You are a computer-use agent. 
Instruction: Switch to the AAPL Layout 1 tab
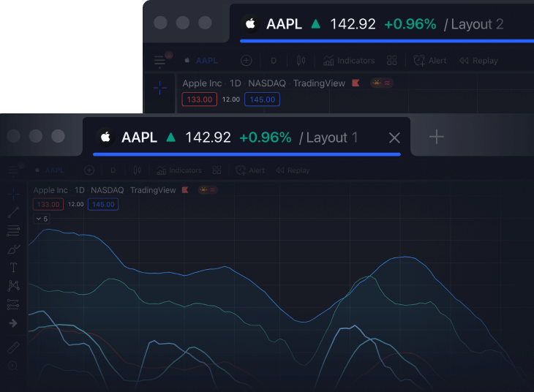click(247, 137)
